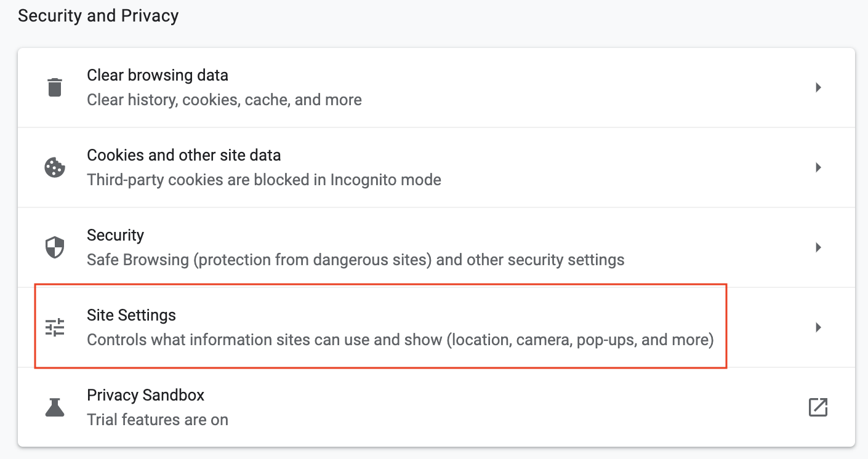The image size is (868, 459).
Task: Expand the Site Settings row arrow
Action: (x=818, y=327)
